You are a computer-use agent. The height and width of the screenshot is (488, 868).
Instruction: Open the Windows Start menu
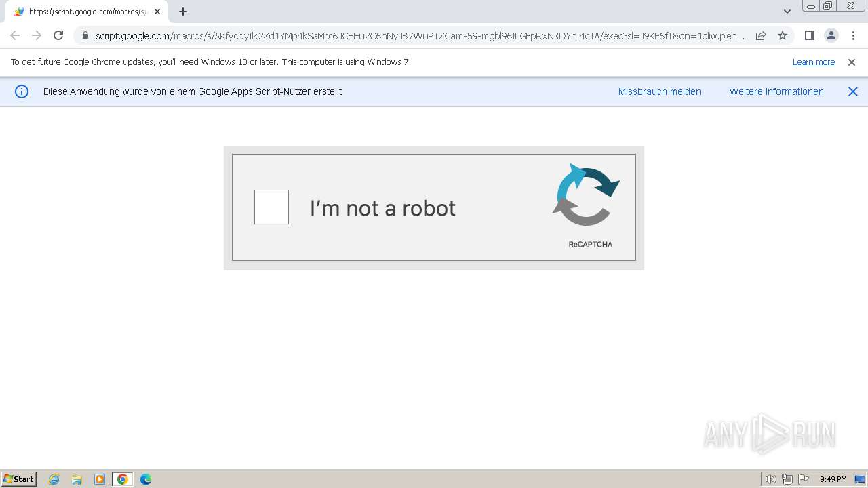pyautogui.click(x=19, y=479)
